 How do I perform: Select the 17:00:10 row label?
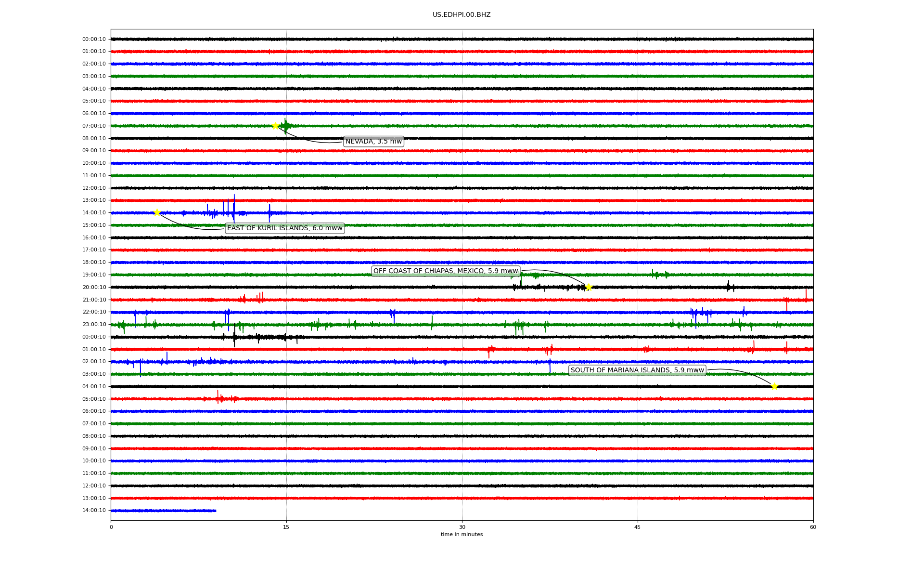(94, 250)
